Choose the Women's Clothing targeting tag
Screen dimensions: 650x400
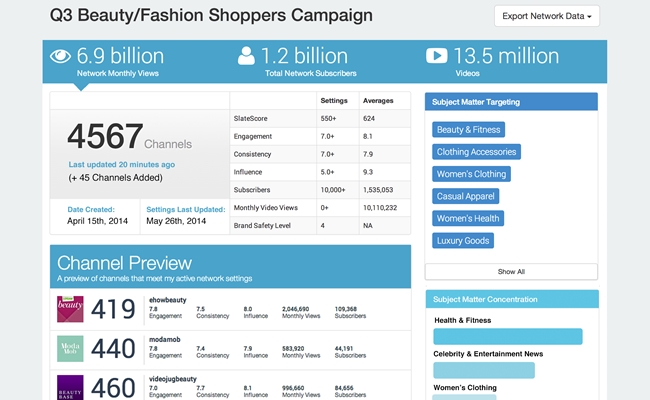point(472,174)
